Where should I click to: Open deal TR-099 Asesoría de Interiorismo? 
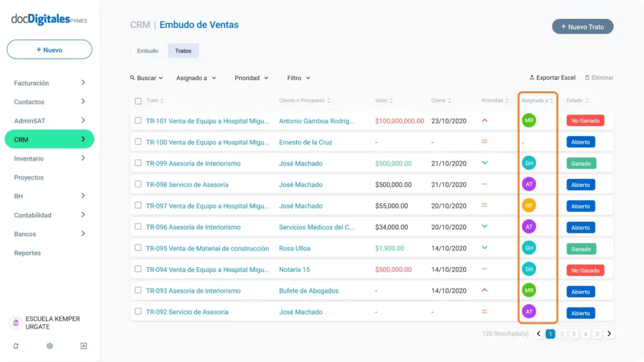(194, 163)
